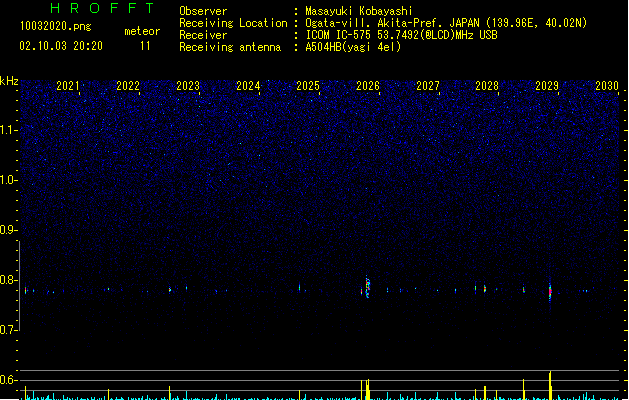Click the 1.1 kHz frequency label
The width and height of the screenshot is (629, 400).
click(x=9, y=130)
